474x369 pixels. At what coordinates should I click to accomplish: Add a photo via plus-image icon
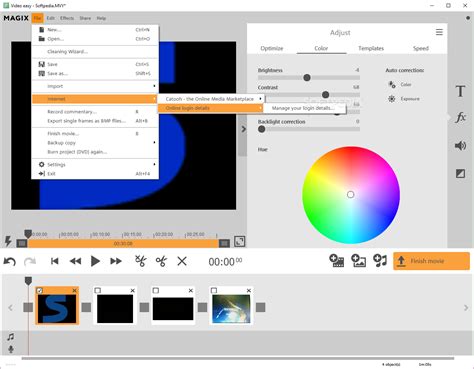tap(358, 261)
